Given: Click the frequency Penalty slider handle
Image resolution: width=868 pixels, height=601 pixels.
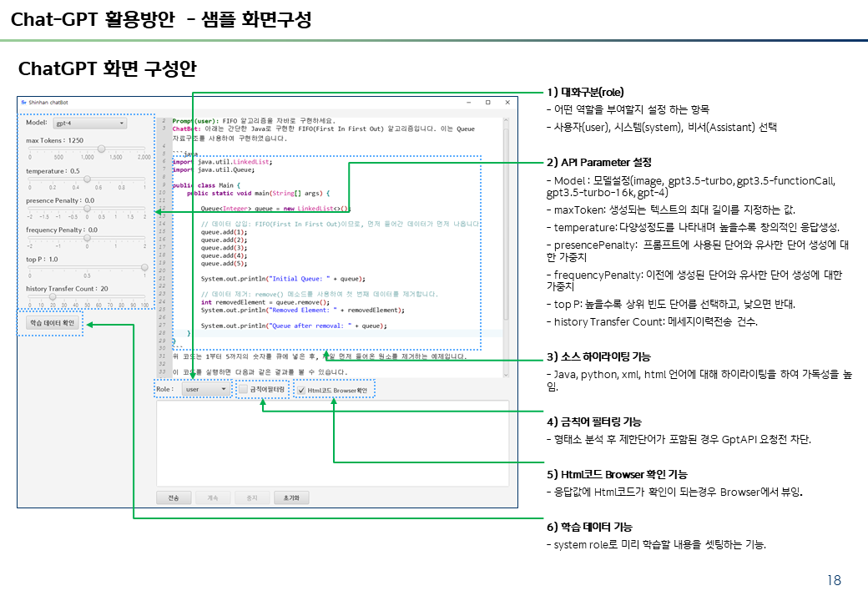Looking at the screenshot, I should 87,238.
